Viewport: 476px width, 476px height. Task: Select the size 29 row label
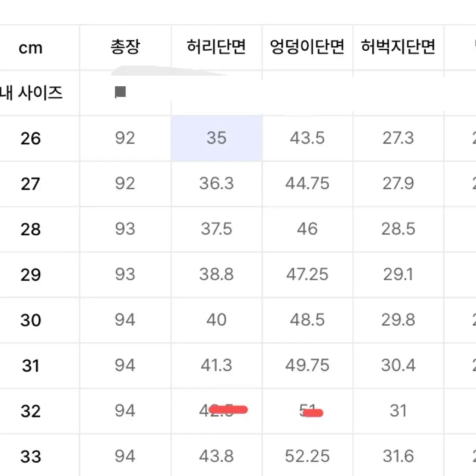click(30, 275)
